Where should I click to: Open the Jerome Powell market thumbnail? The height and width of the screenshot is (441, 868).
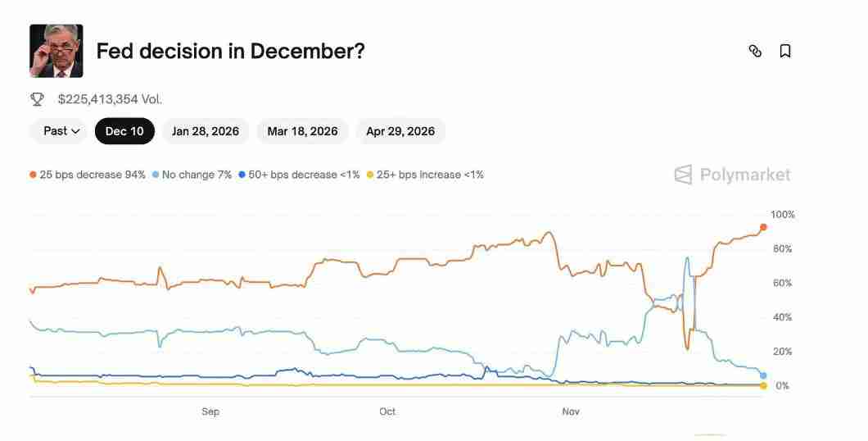(x=57, y=51)
